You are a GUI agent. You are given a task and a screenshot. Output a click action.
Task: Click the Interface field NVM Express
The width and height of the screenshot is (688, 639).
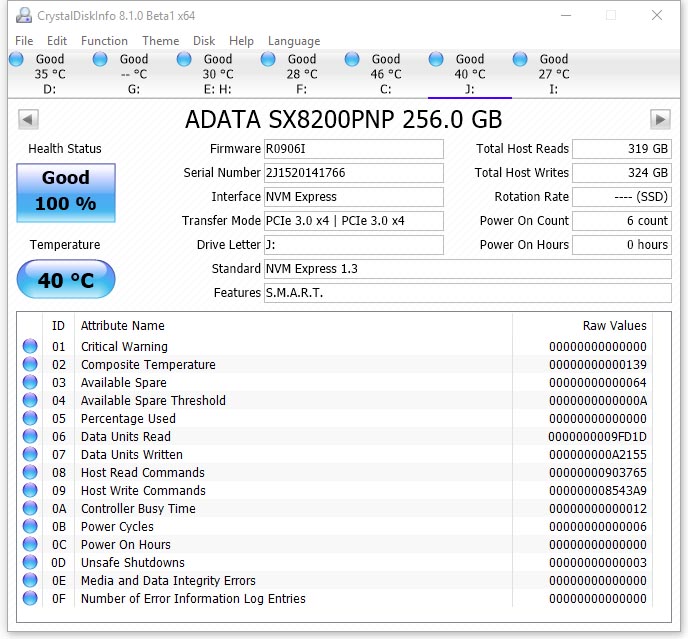354,197
